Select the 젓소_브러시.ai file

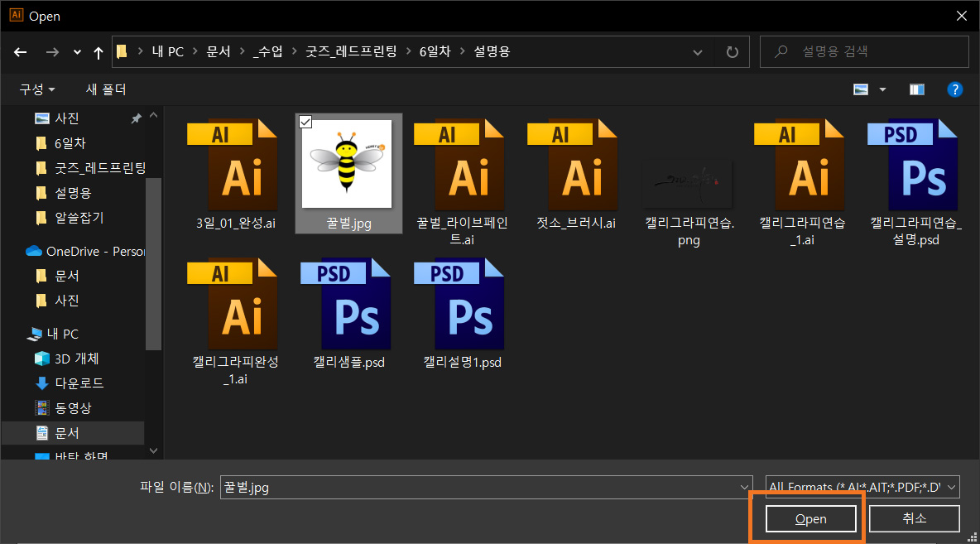pyautogui.click(x=575, y=174)
